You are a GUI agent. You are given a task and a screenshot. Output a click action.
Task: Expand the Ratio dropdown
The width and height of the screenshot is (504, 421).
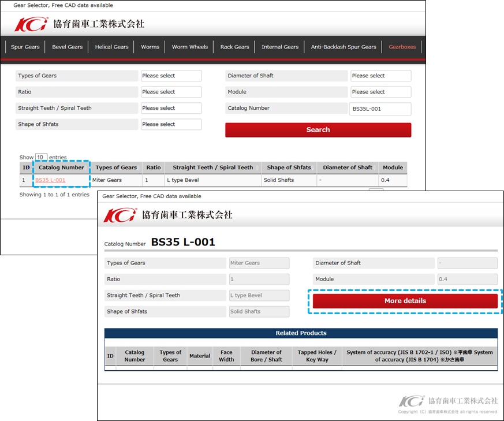click(171, 92)
